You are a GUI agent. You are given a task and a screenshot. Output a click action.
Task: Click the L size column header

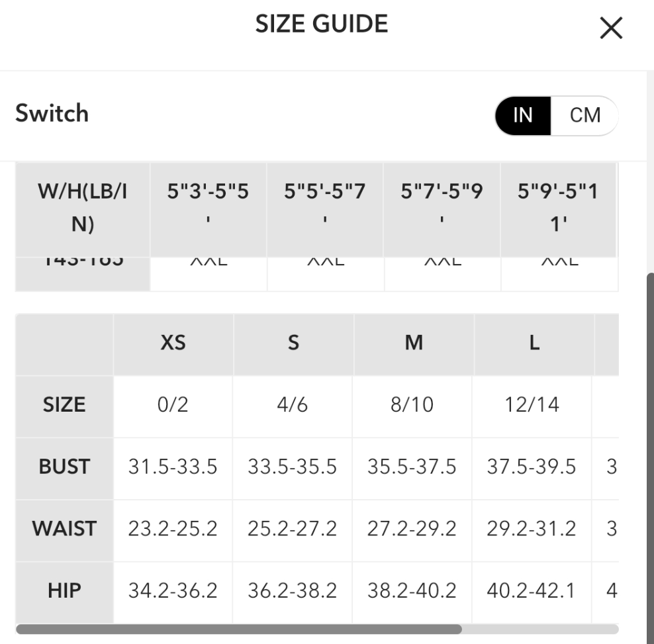click(x=534, y=344)
